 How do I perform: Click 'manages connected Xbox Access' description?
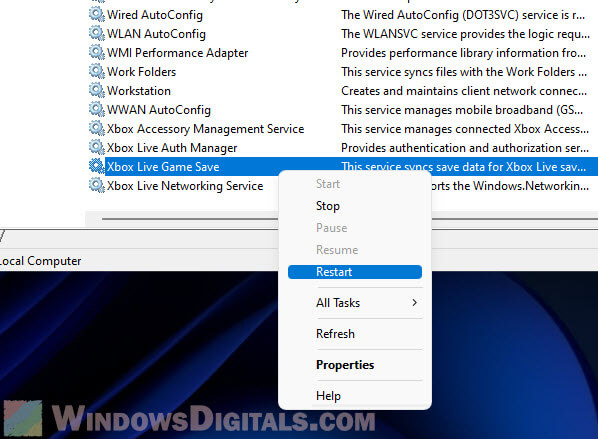(465, 129)
